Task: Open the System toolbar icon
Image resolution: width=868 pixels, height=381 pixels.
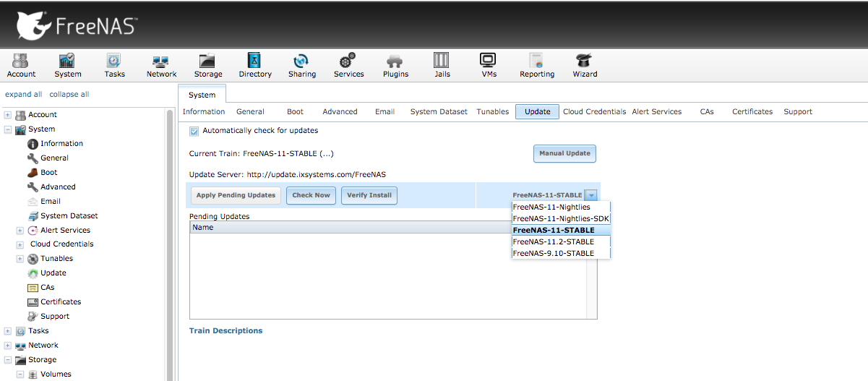Action: [68, 65]
